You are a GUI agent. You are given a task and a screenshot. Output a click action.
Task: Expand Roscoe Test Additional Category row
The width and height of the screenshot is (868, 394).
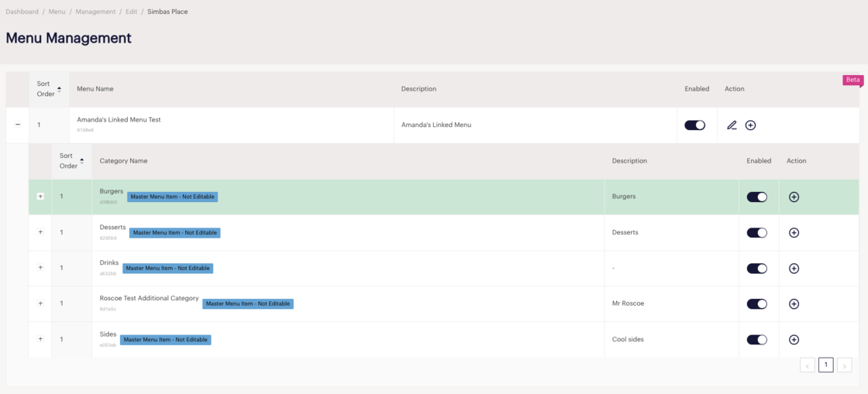[40, 303]
